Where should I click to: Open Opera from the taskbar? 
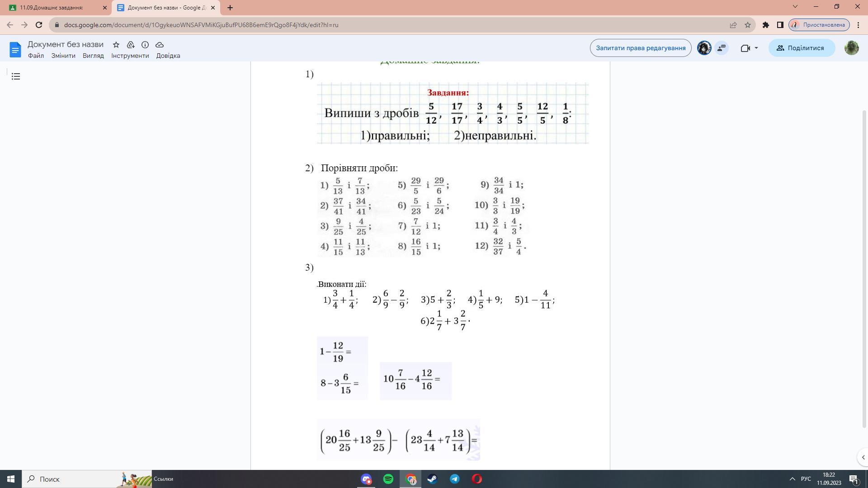tap(477, 479)
